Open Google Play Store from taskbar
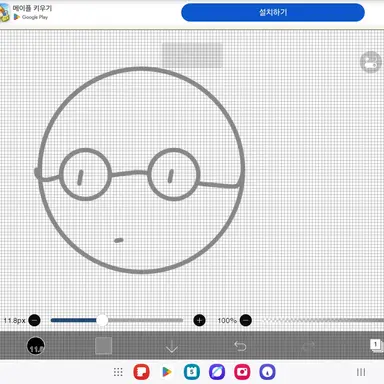The image size is (384, 384). click(x=166, y=372)
